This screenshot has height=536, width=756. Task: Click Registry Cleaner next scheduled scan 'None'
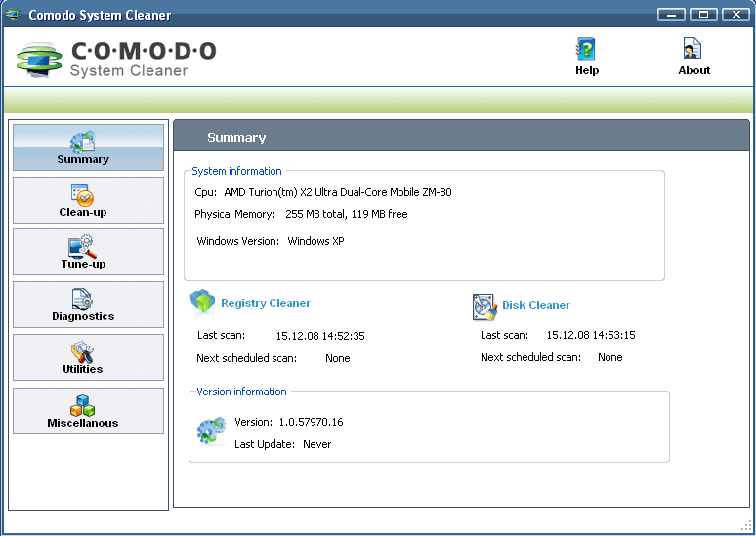338,358
